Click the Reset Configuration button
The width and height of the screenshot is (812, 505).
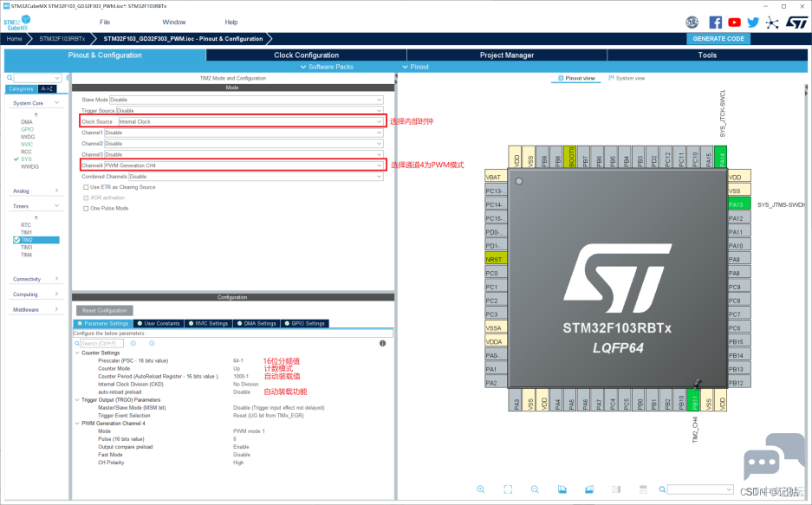(105, 310)
